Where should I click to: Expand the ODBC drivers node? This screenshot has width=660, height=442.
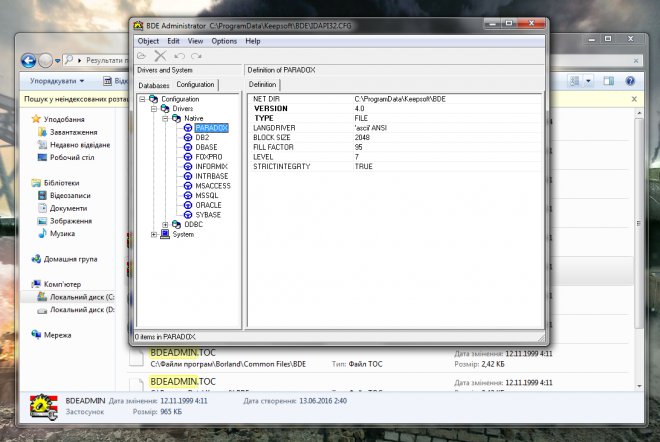click(x=165, y=224)
